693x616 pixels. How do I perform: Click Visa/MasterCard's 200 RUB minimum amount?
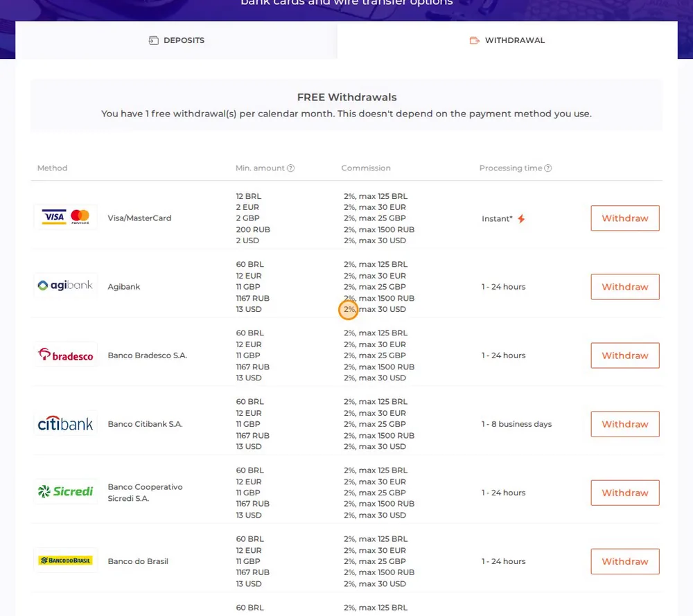tap(253, 229)
